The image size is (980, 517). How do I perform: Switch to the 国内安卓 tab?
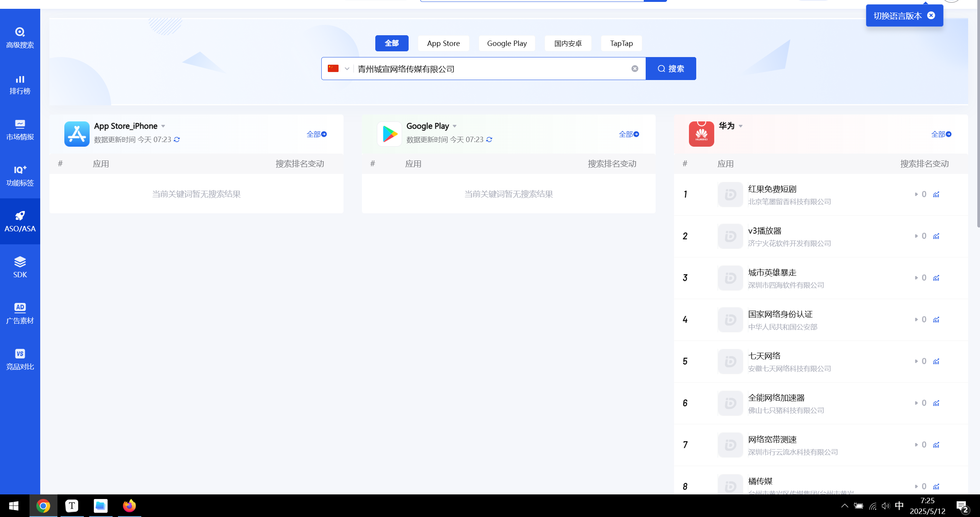(x=568, y=43)
